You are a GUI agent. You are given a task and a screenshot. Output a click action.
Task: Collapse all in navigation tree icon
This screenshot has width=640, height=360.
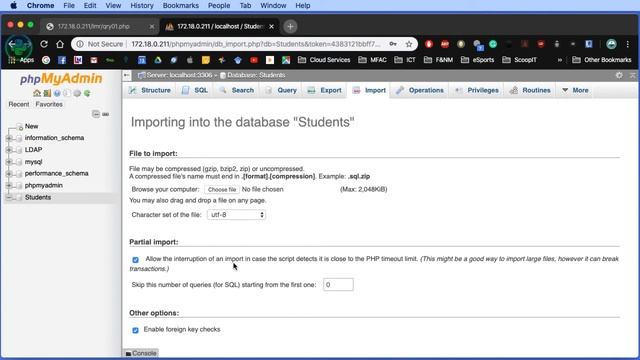[x=96, y=114]
